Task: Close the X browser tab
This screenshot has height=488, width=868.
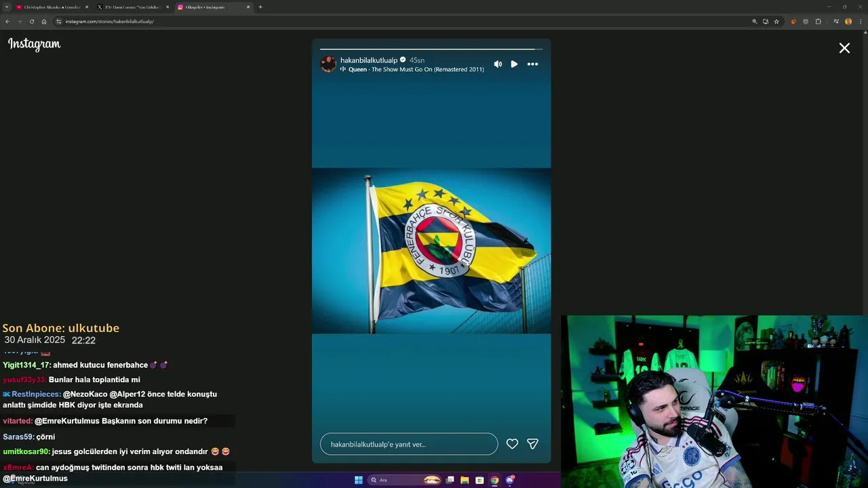Action: click(167, 7)
